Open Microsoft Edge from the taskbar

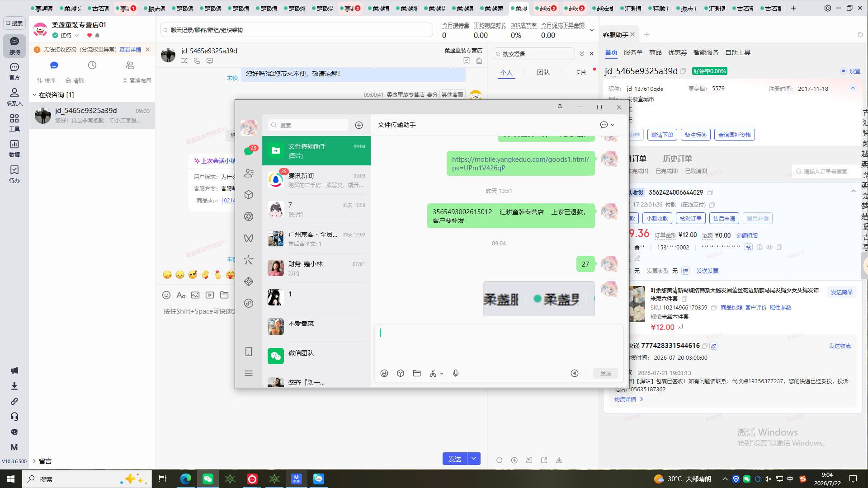coord(186,479)
